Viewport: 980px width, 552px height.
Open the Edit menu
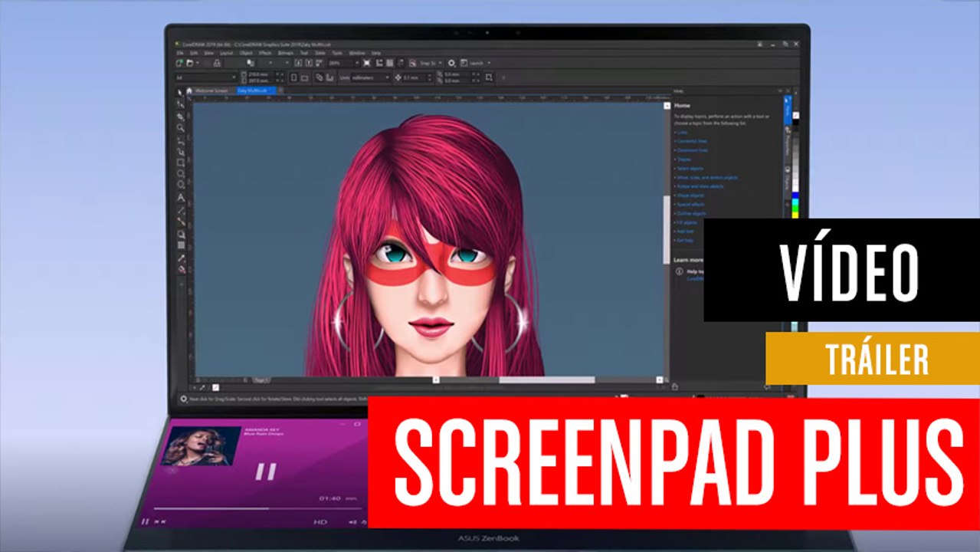pyautogui.click(x=194, y=53)
